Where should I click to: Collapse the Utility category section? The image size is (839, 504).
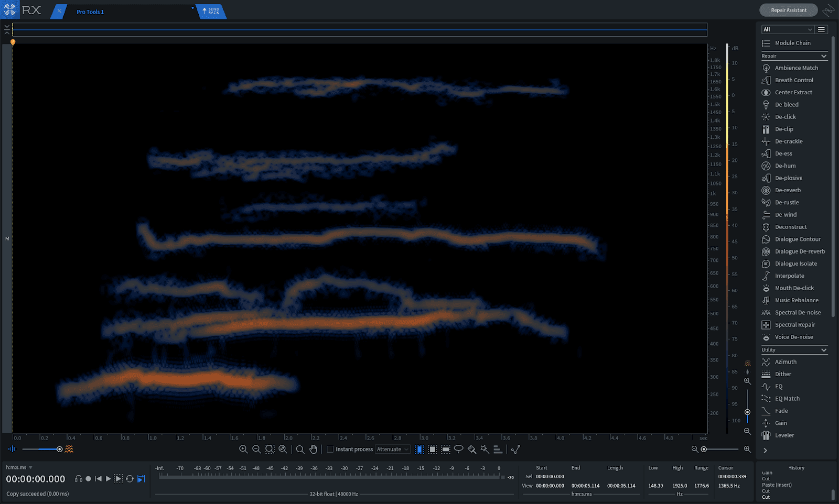(x=794, y=350)
